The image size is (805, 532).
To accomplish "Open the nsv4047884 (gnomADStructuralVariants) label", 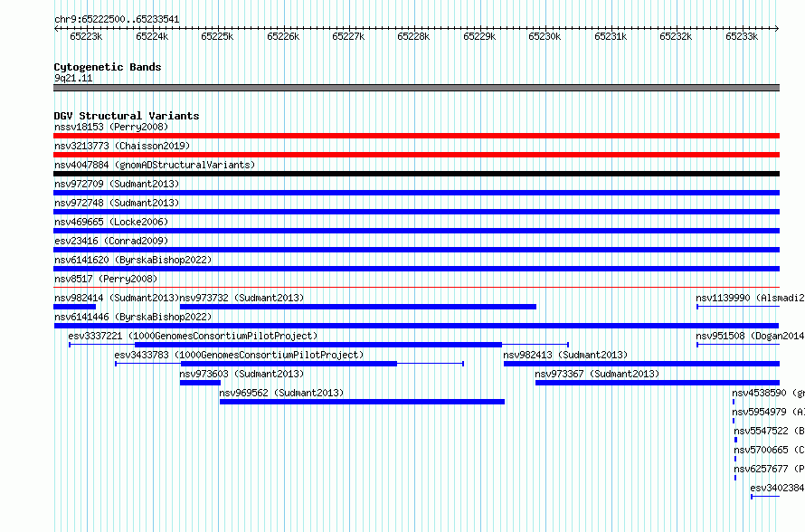I will (155, 165).
